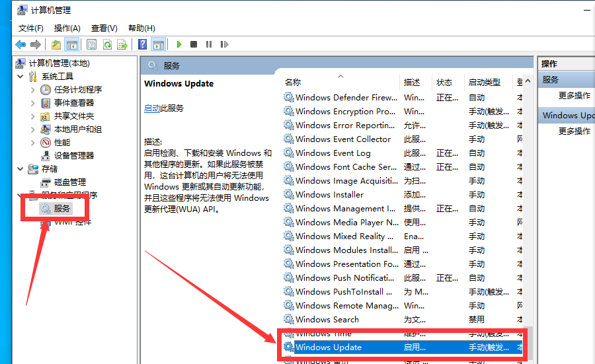Select 磁盘管理 in the tree
This screenshot has width=595, height=364.
coord(69,182)
